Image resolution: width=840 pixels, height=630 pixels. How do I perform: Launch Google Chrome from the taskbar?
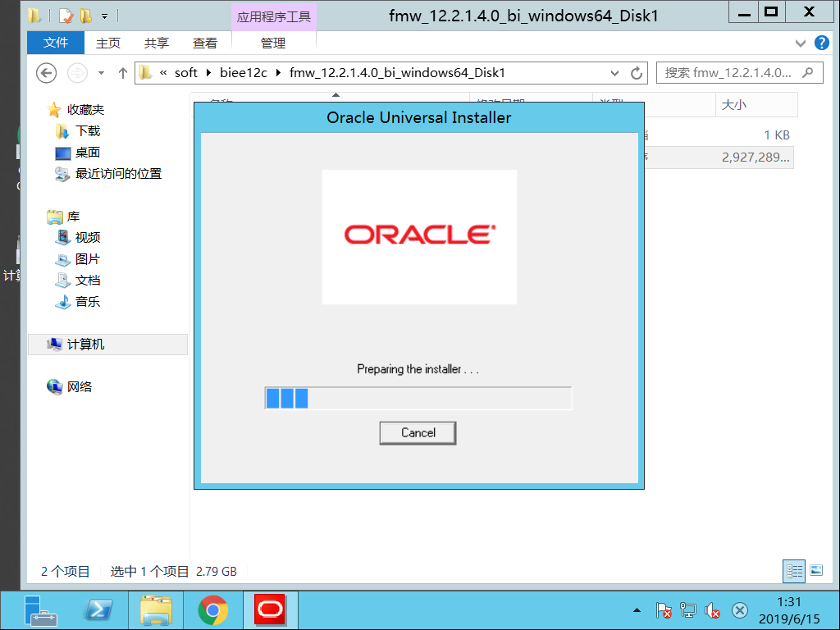pos(212,610)
